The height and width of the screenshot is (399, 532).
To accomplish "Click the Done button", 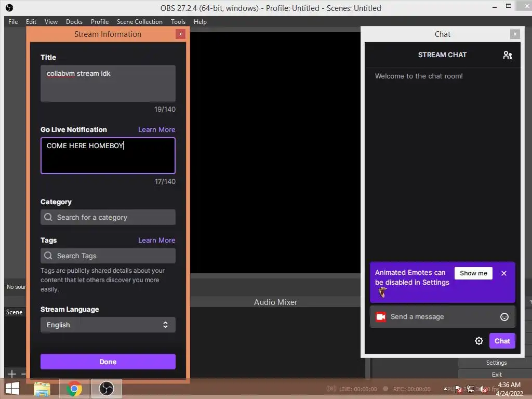I will 108,362.
